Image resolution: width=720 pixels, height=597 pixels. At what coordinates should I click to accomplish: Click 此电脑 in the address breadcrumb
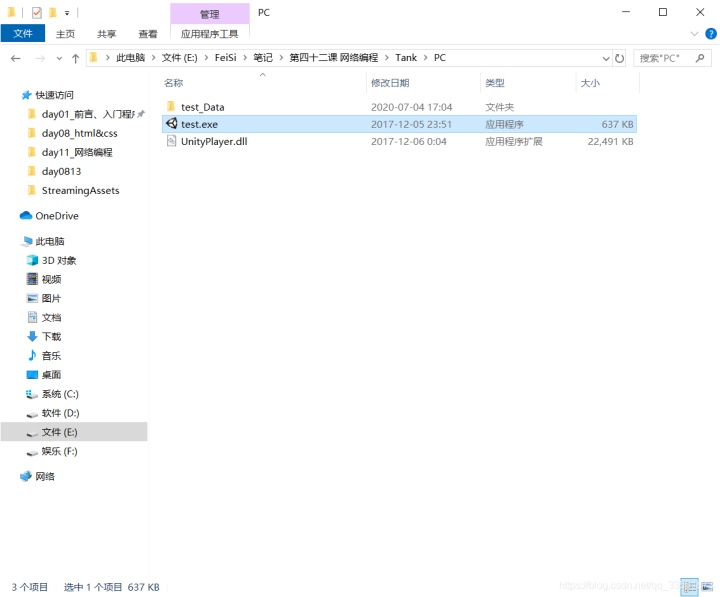pos(130,58)
